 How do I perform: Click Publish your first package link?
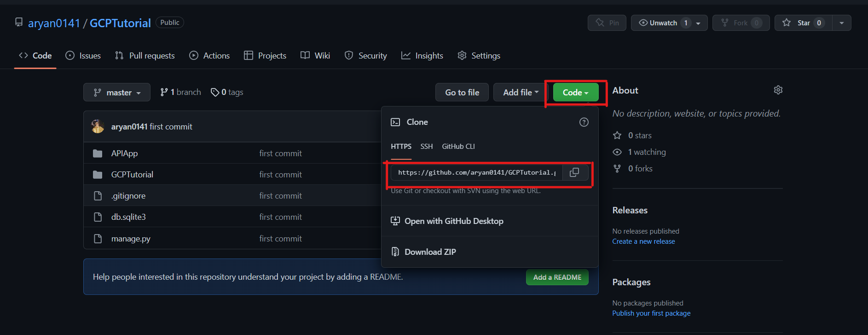click(x=651, y=313)
